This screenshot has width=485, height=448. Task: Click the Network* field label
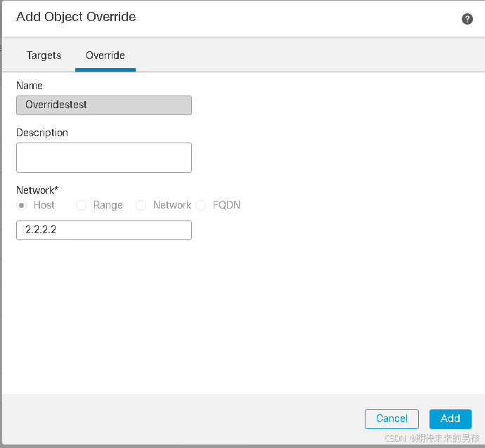37,190
